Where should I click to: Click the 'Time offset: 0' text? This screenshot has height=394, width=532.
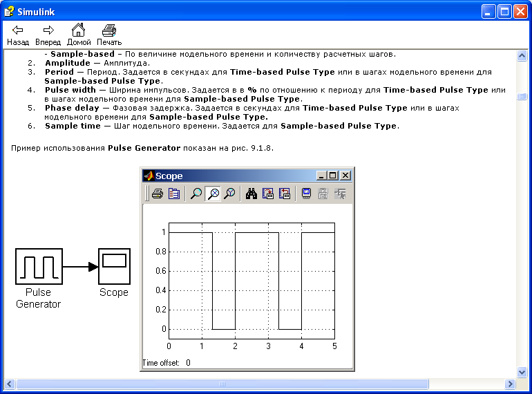click(167, 363)
